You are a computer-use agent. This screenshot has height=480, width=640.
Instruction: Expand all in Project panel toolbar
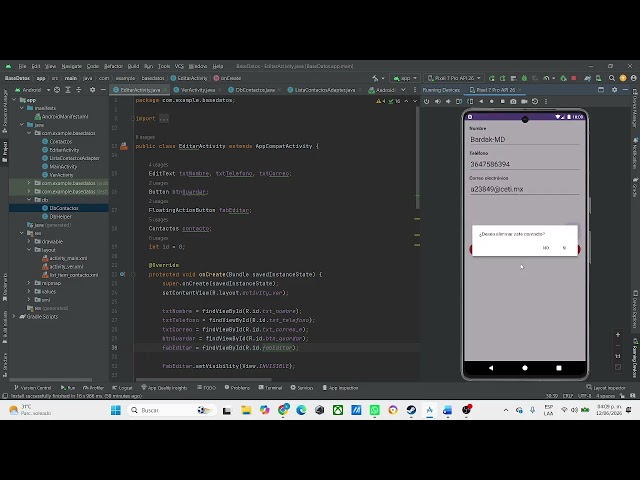click(x=68, y=89)
